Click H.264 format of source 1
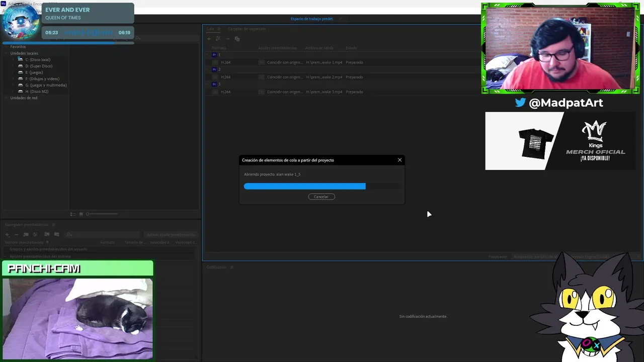Image resolution: width=644 pixels, height=362 pixels. [x=225, y=62]
